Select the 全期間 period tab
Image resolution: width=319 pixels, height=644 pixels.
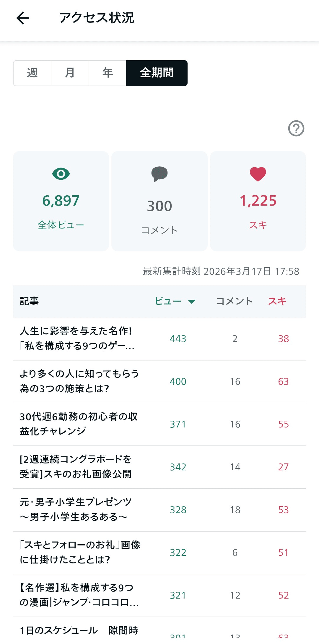coord(157,73)
